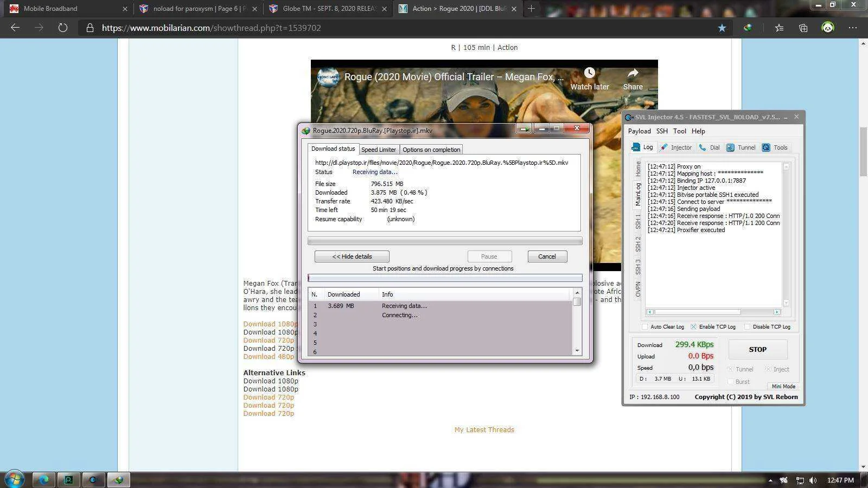Click the Lionsgate channel logo on the trailer

(x=328, y=77)
